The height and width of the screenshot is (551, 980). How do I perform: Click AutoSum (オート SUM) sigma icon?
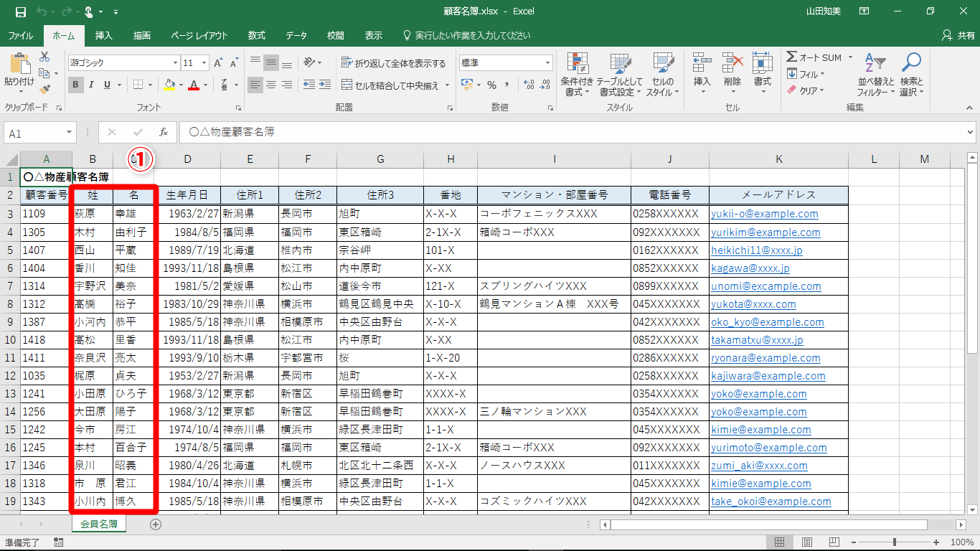tap(791, 57)
